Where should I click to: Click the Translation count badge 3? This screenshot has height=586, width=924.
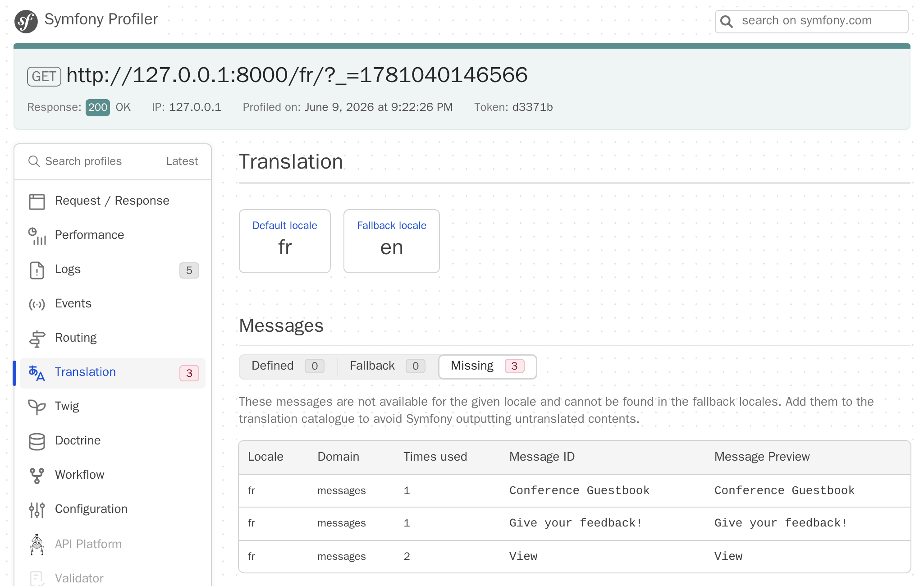coord(189,373)
